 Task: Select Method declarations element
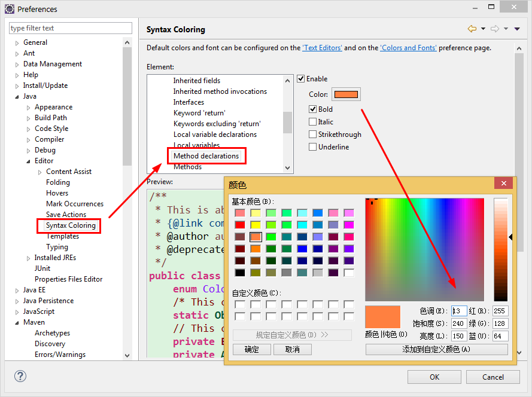click(x=206, y=156)
